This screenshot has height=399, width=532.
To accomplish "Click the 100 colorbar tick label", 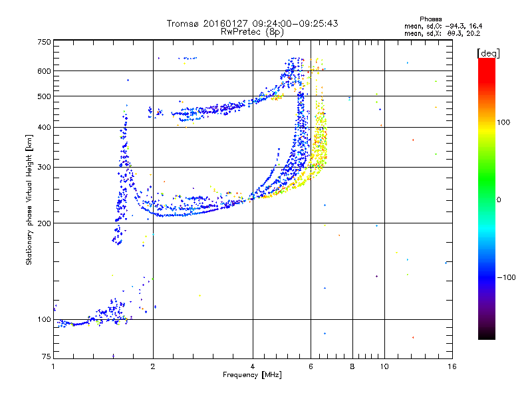I will 503,122.
